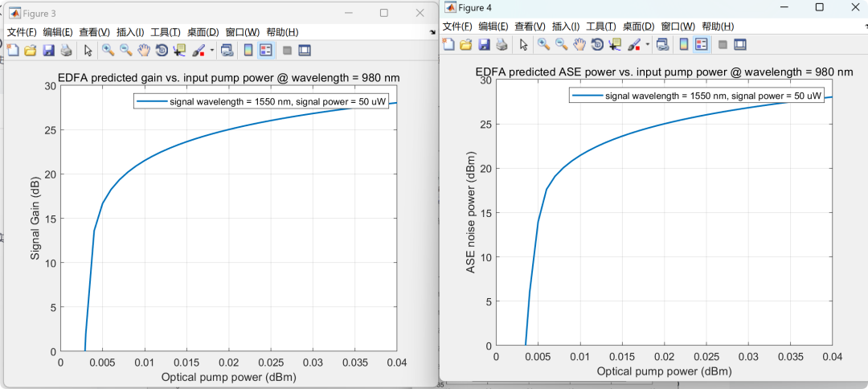Choose Rotate 3D tool in Figure 4
Screen dimensions: 868x389
point(596,44)
